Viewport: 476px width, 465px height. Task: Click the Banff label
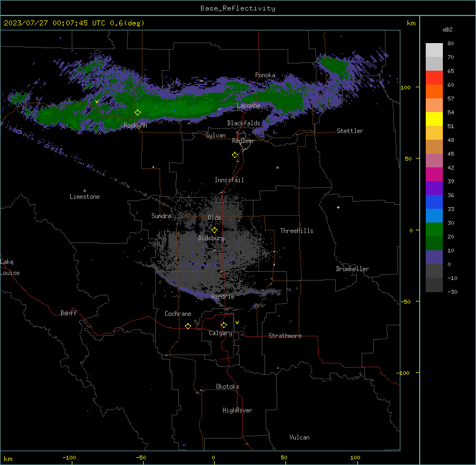(68, 313)
